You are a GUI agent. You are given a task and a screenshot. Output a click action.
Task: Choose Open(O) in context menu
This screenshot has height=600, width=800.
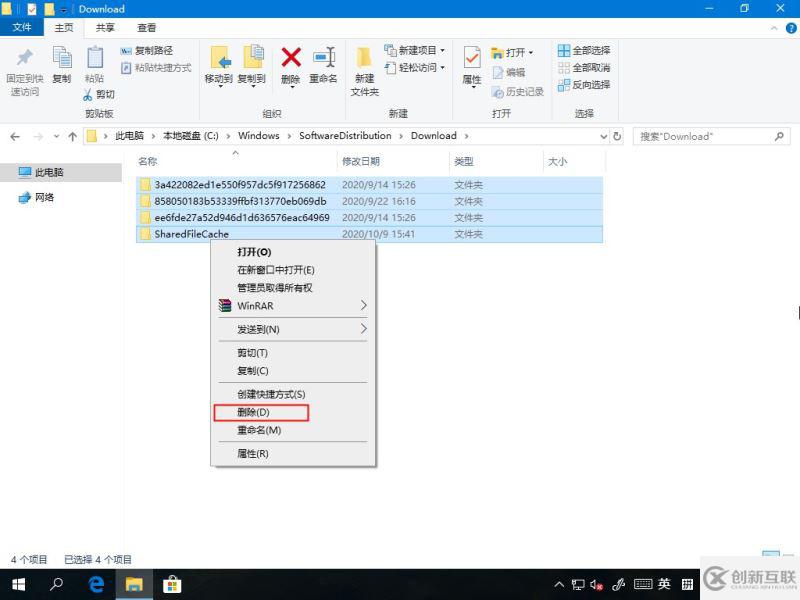click(x=293, y=252)
